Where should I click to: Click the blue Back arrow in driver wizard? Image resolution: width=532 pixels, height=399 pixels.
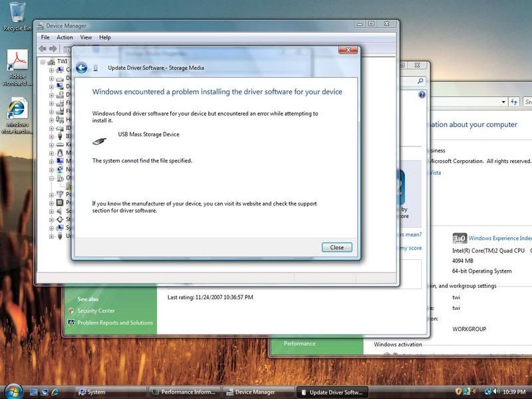pos(81,67)
